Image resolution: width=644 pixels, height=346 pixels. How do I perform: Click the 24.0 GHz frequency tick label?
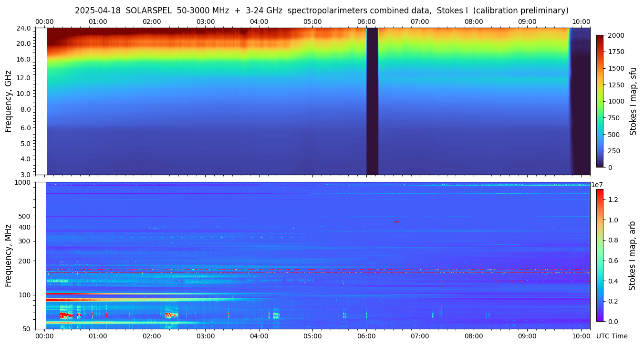click(24, 28)
